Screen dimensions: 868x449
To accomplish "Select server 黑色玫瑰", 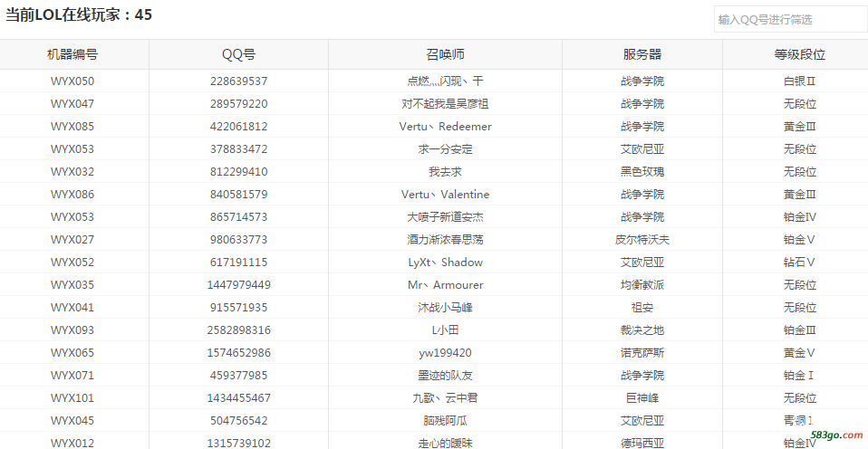I will pos(642,172).
